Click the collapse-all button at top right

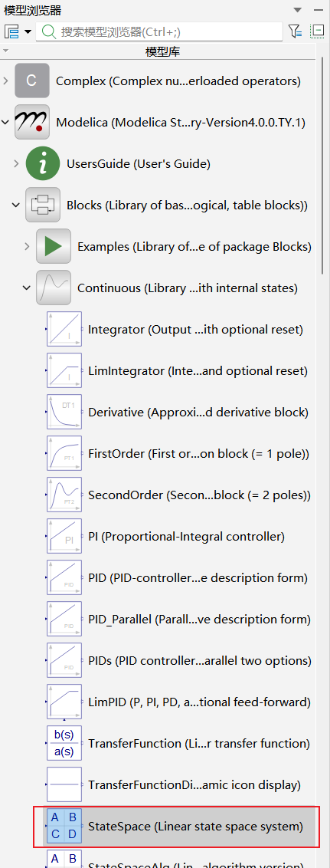[318, 31]
